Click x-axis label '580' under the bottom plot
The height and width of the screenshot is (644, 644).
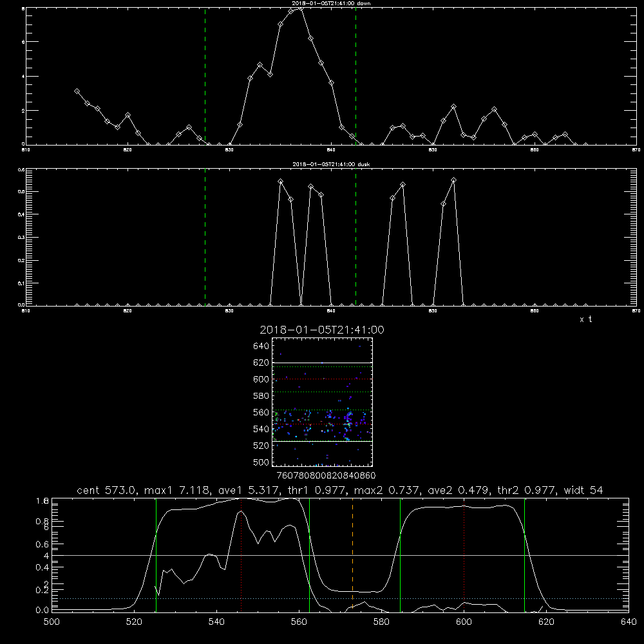[381, 622]
